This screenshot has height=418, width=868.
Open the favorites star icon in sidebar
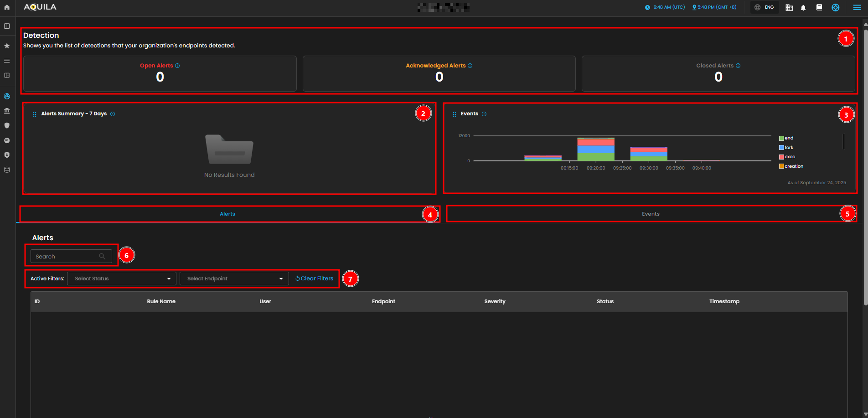[x=7, y=46]
